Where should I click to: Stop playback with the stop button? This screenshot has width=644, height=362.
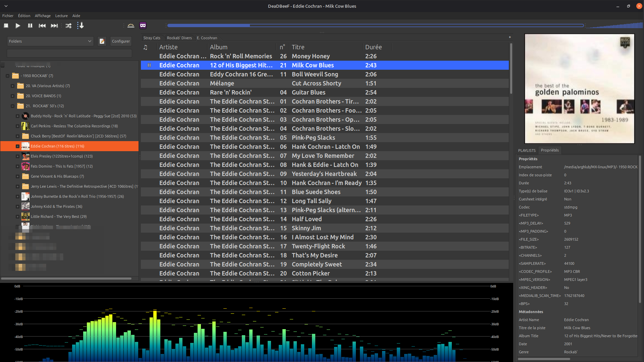[6, 25]
